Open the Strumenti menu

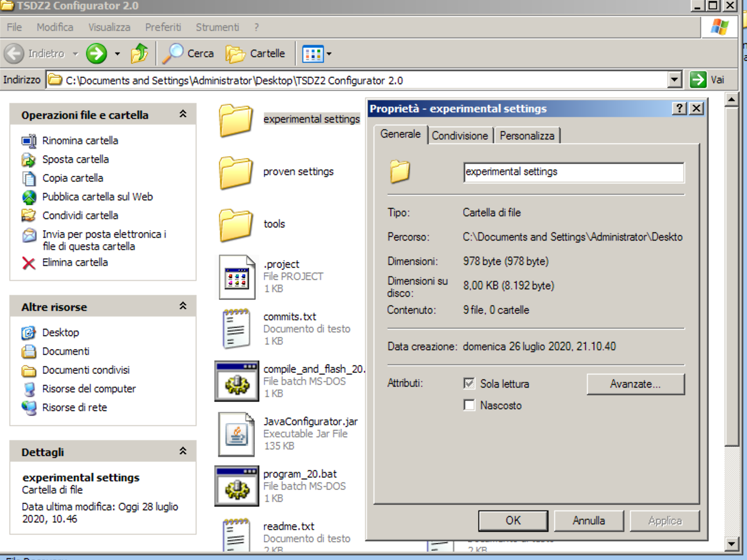(x=217, y=27)
